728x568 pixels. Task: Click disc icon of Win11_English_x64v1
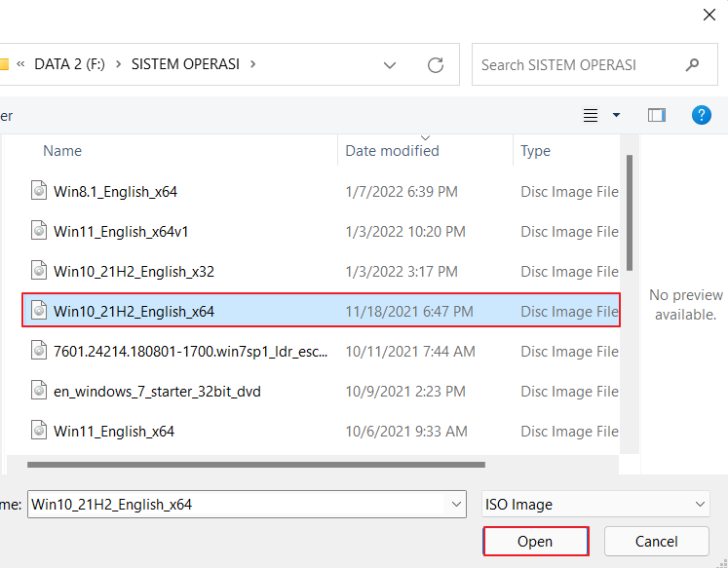pos(39,230)
